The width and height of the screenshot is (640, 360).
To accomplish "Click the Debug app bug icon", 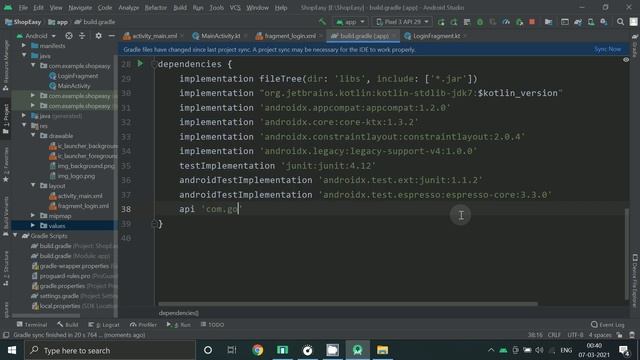I will click(480, 22).
